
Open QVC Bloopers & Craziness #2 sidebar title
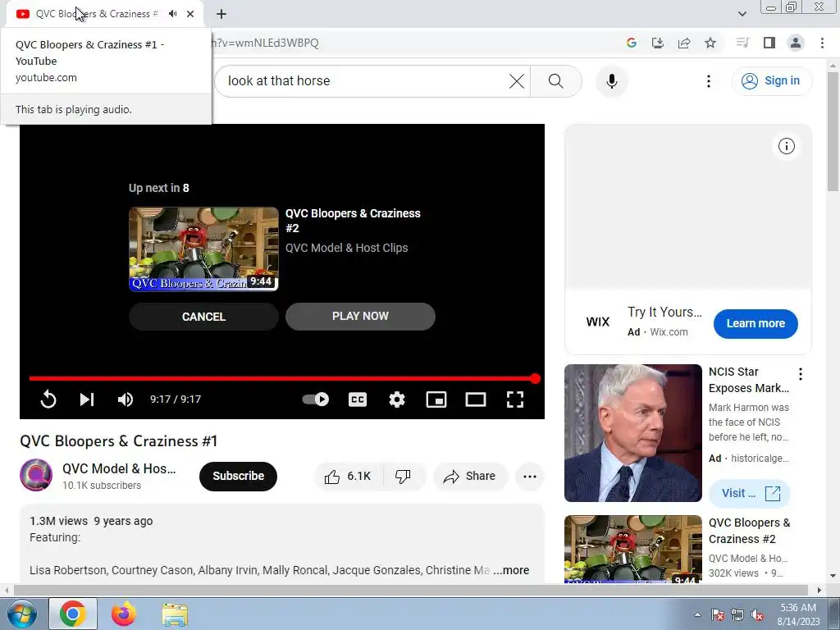pyautogui.click(x=750, y=531)
